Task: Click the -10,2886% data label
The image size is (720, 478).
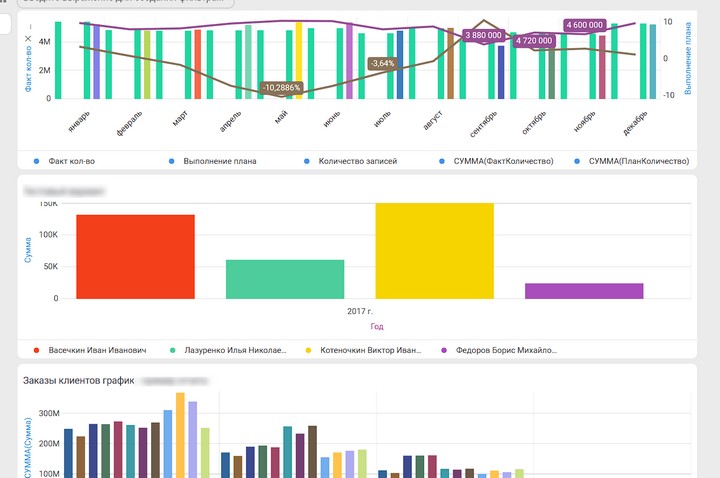Action: click(x=281, y=88)
